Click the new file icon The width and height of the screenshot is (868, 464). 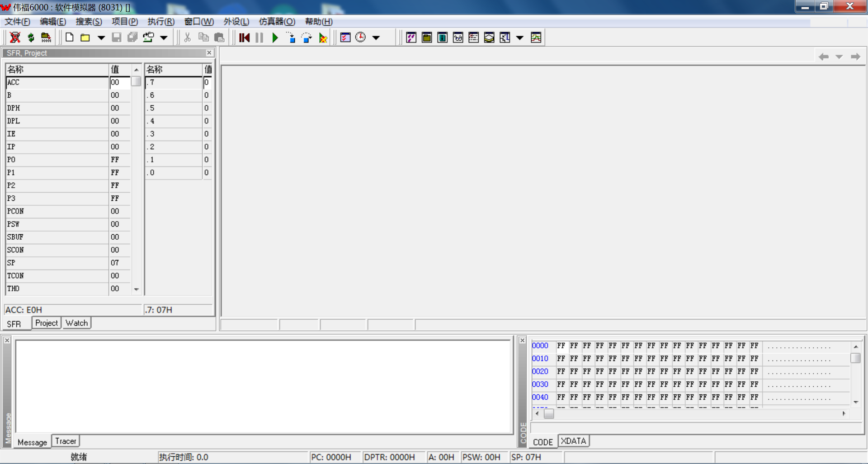[69, 38]
